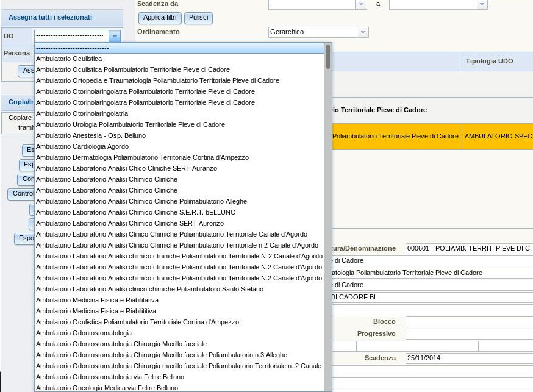The height and width of the screenshot is (392, 533).
Task: Pick Ambulatorio Otorinolaringoiatria option
Action: (82, 113)
